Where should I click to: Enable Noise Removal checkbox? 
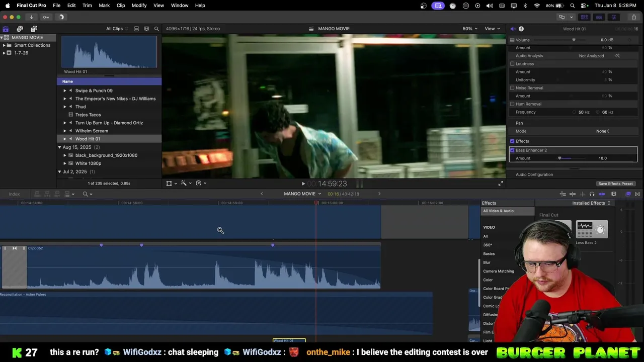point(512,88)
